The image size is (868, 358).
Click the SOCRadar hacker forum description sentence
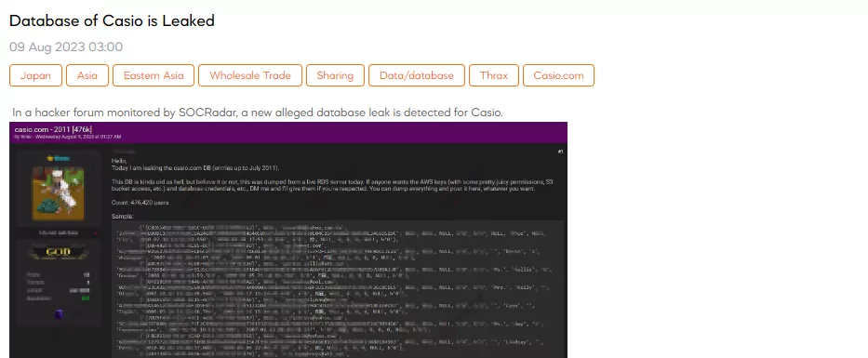[x=258, y=113]
